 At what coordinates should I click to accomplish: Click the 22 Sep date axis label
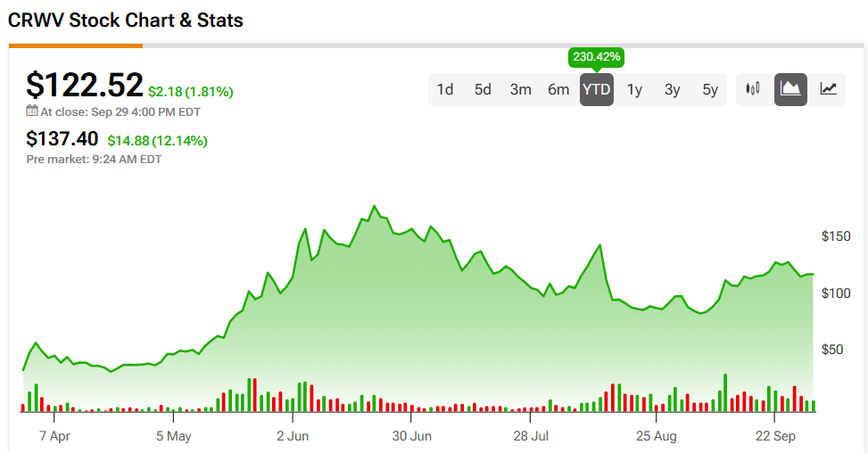pyautogui.click(x=775, y=436)
